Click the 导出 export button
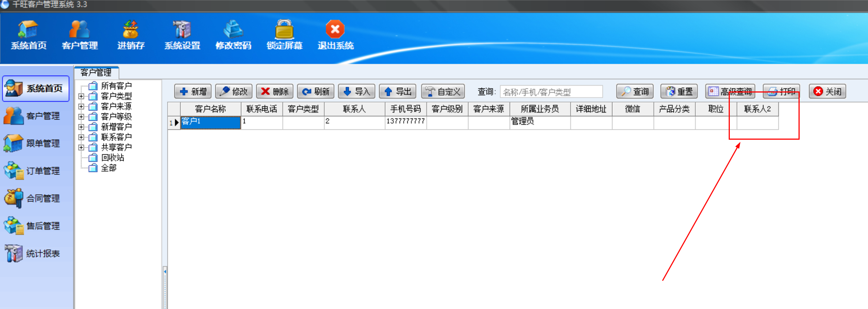Viewport: 868px width, 309px height. pos(397,91)
